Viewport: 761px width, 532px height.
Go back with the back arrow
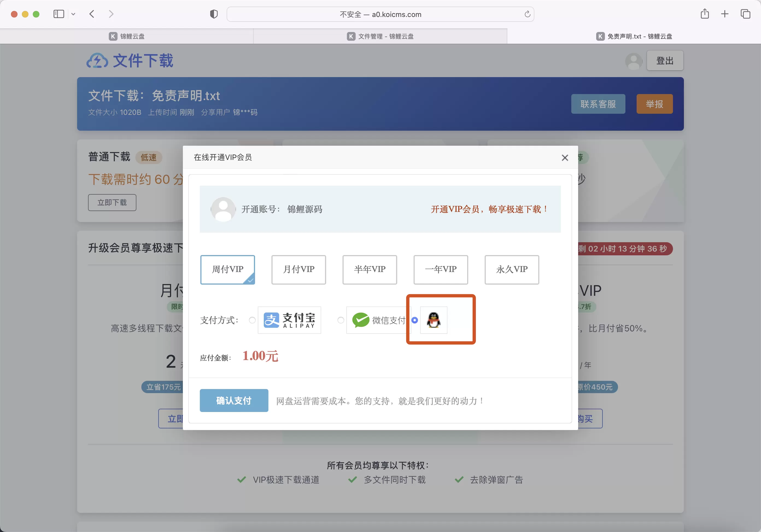92,14
